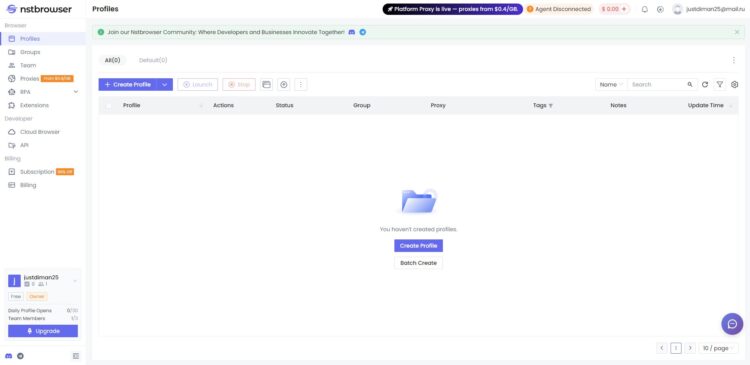750x365 pixels.
Task: Click the Platform Proxy is live banner
Action: 452,9
